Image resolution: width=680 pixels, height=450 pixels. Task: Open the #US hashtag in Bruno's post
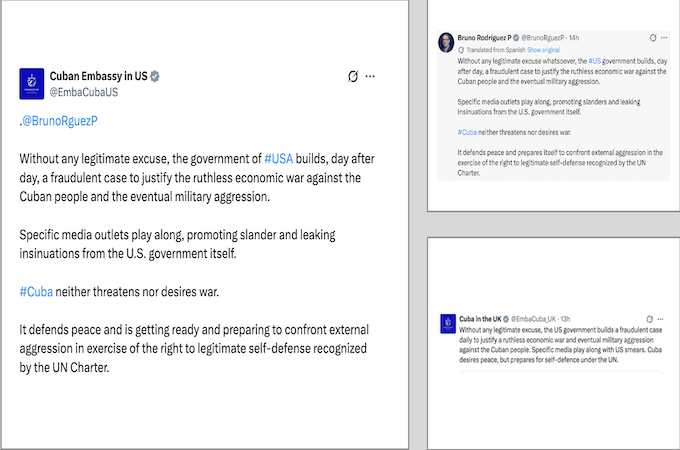[x=595, y=61]
